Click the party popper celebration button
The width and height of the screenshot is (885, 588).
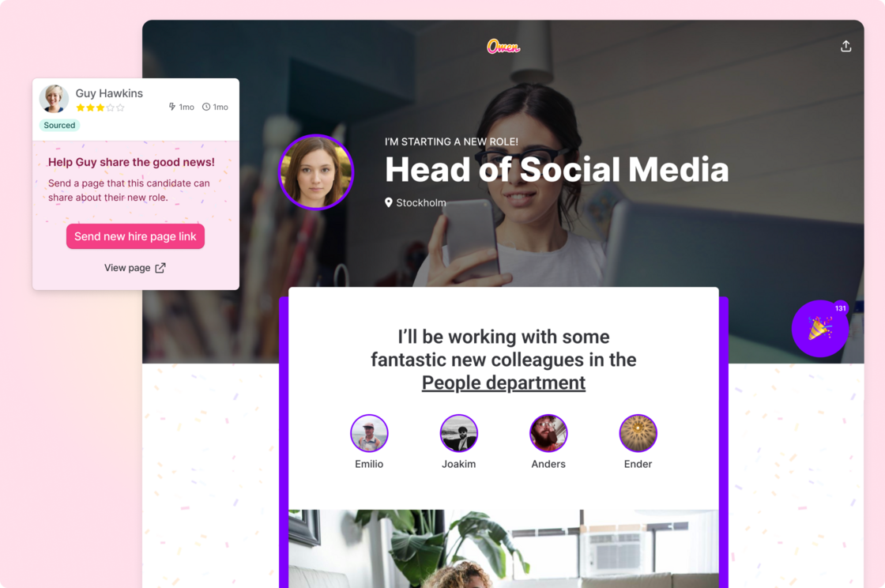click(819, 329)
